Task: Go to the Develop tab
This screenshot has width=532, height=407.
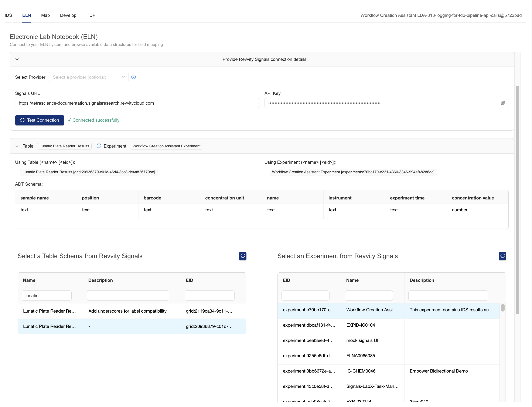Action: point(68,15)
